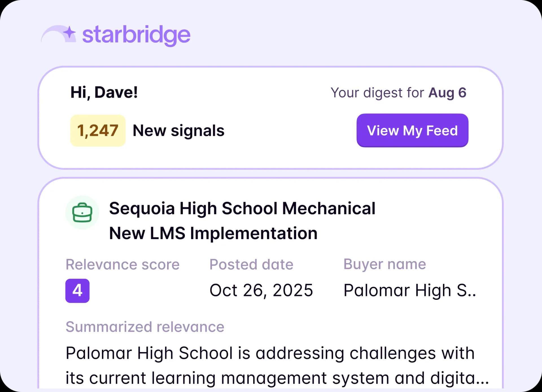Open the View My Feed button

(412, 131)
